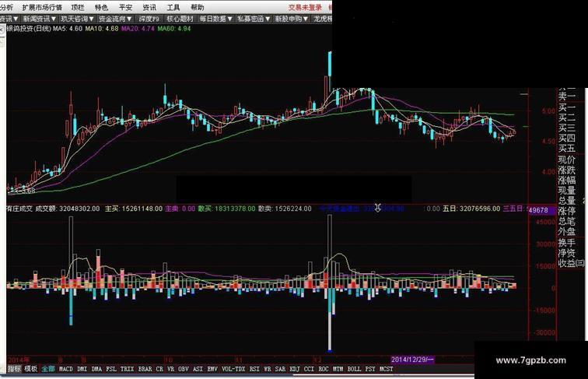Switch sub-chart to CR indicator
588x379 pixels.
coord(159,369)
